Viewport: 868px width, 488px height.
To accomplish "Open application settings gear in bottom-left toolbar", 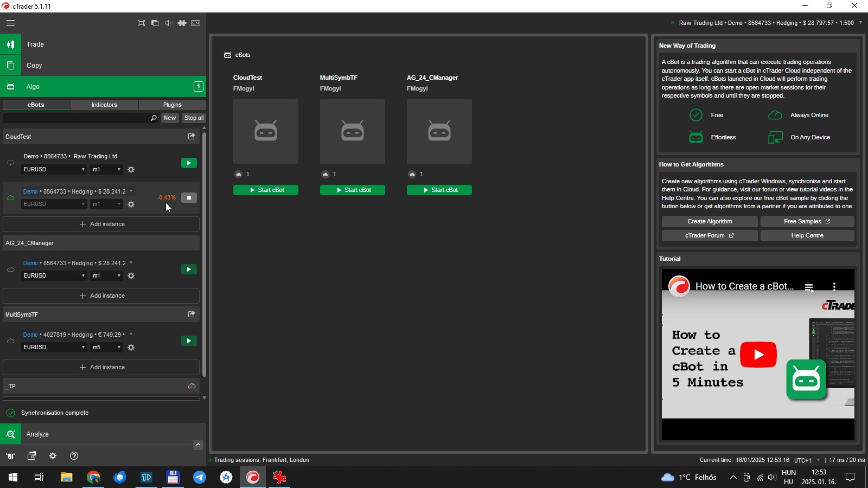I will click(x=53, y=456).
